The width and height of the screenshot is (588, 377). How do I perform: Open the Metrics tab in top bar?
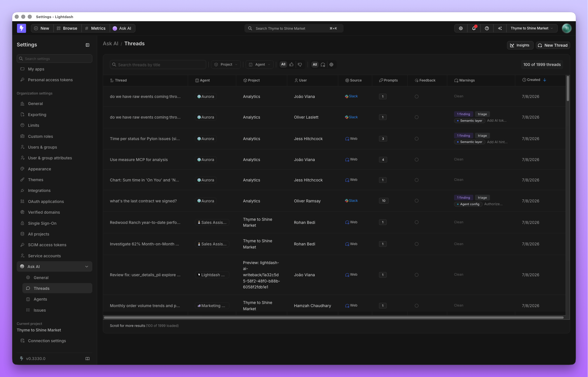95,28
